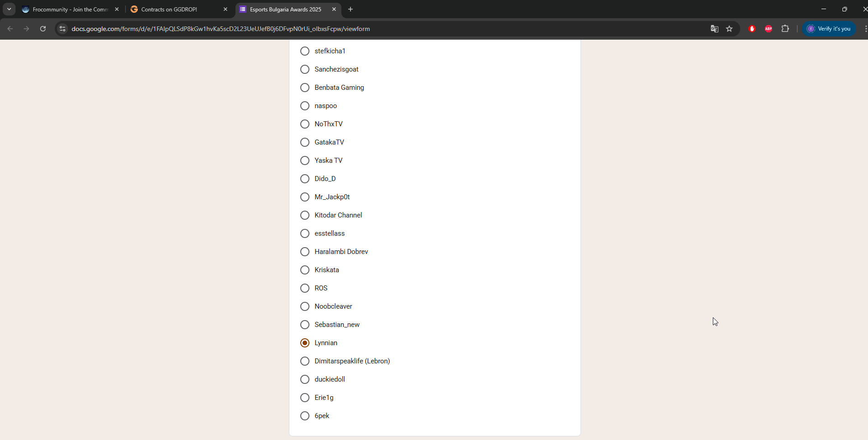Choose the Dimitarspeaklife (Lebron) radio option
This screenshot has width=868, height=440.
tap(305, 361)
